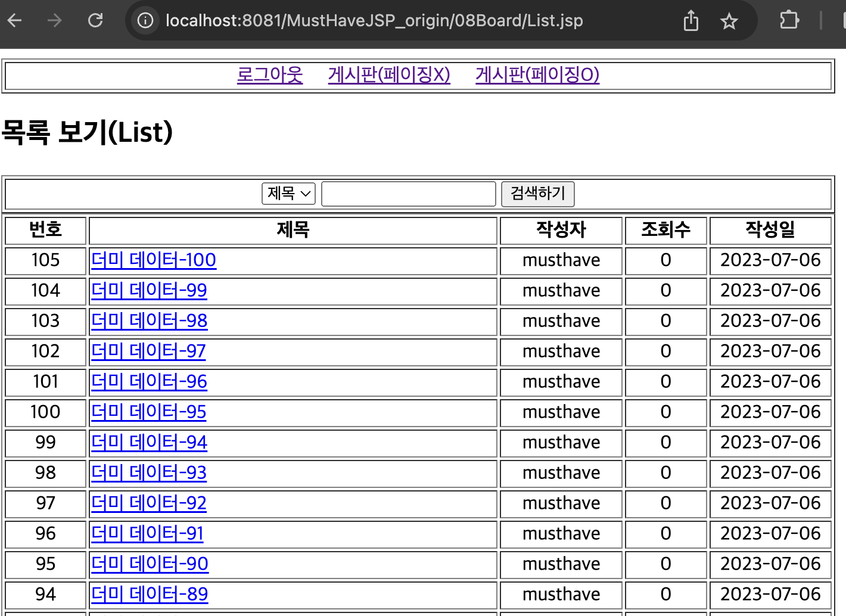846x616 pixels.
Task: Click date 2023-07-06 in row 103
Action: [x=770, y=321]
